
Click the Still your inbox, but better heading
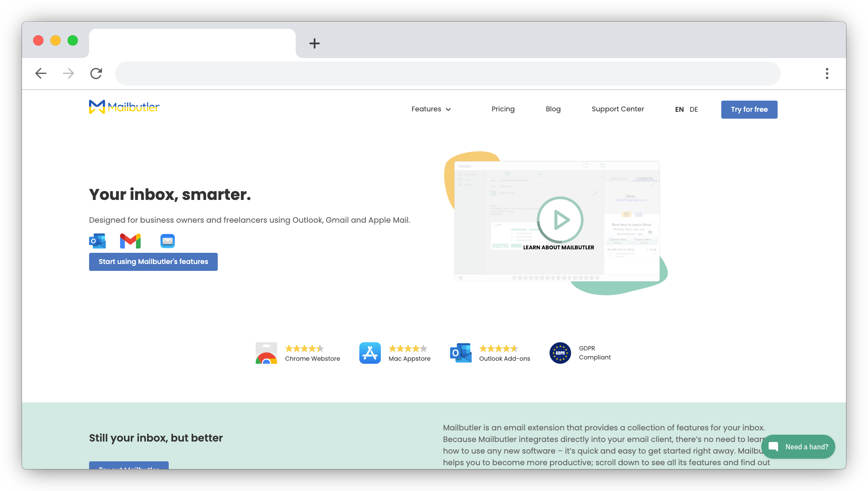coord(156,438)
